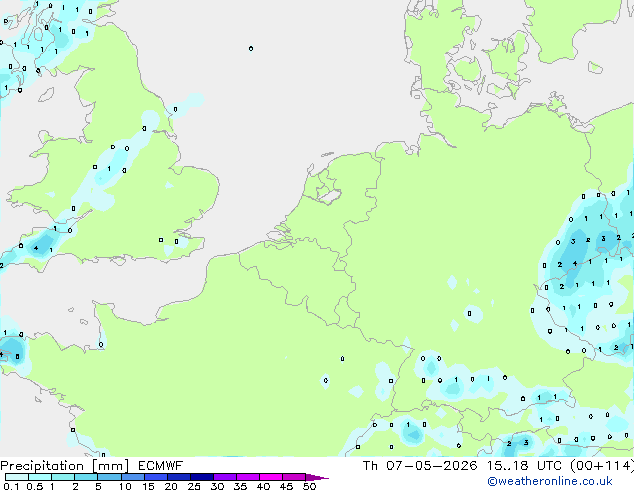Select the 40–45 mm magenta legend swatch
The height and width of the screenshot is (490, 634).
[x=271, y=477]
